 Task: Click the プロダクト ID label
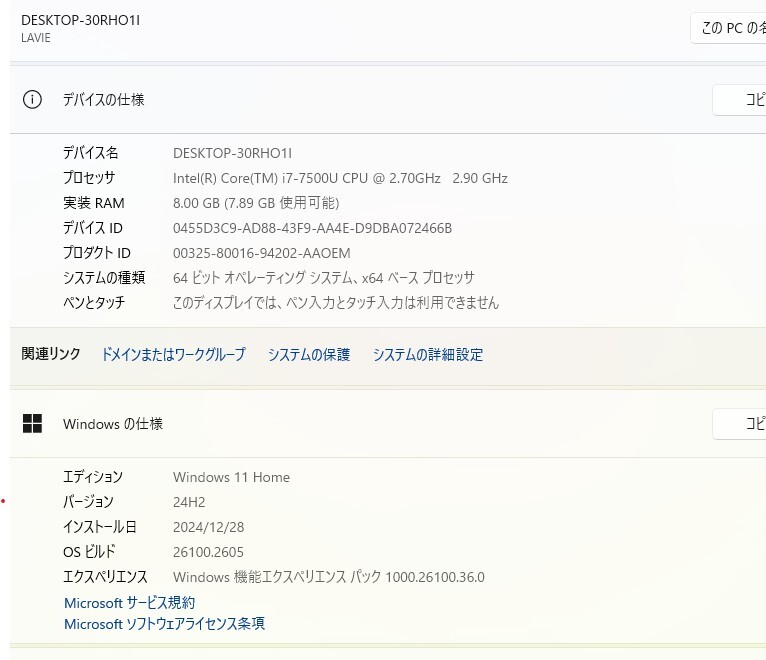click(x=97, y=253)
